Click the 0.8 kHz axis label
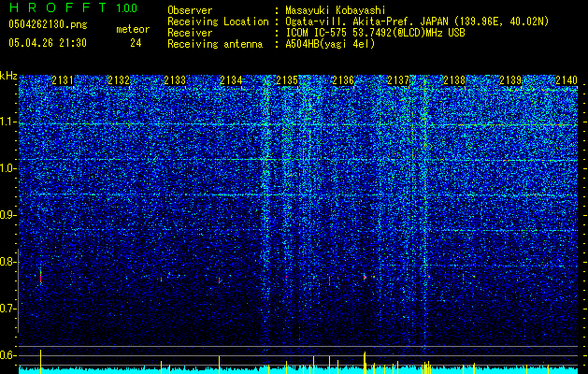The width and height of the screenshot is (588, 374). point(8,262)
